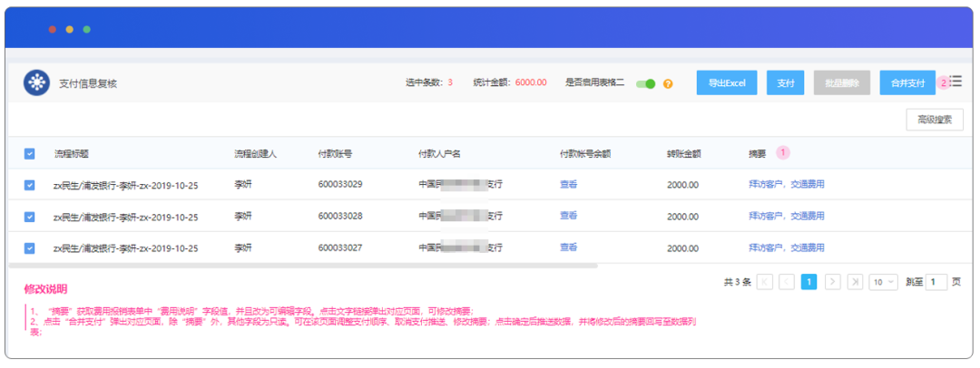Click the 支付信息复核 page title

[88, 83]
